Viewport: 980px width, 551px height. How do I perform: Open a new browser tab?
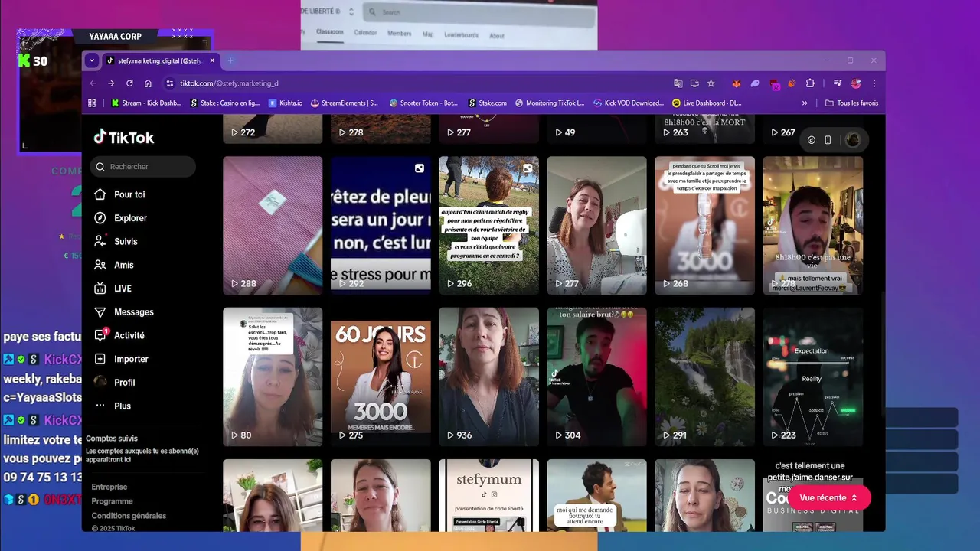point(230,60)
